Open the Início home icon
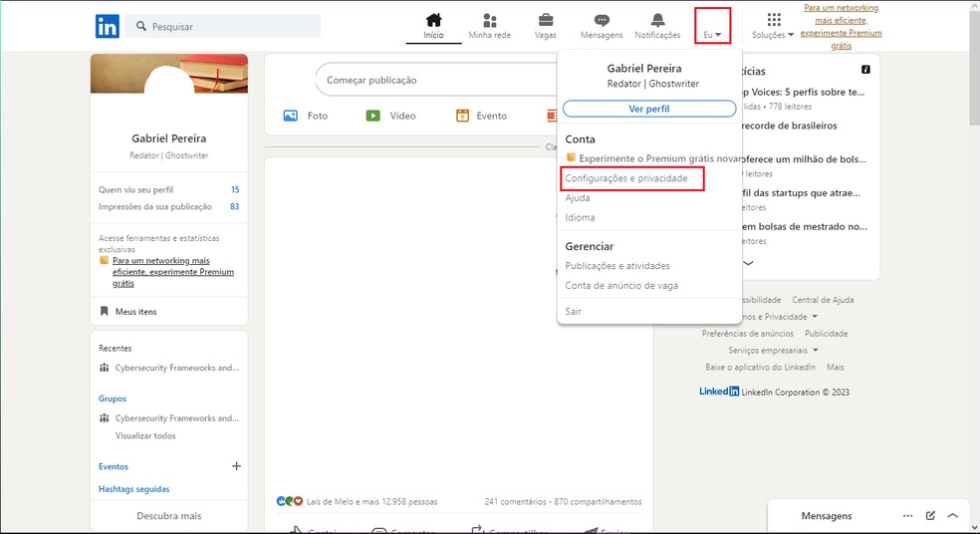Viewport: 980px width, 534px height. coord(433,20)
